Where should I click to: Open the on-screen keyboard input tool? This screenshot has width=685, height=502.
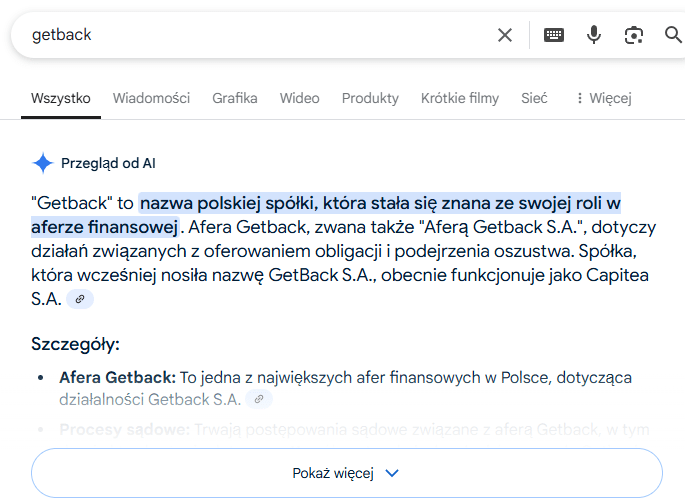point(554,35)
